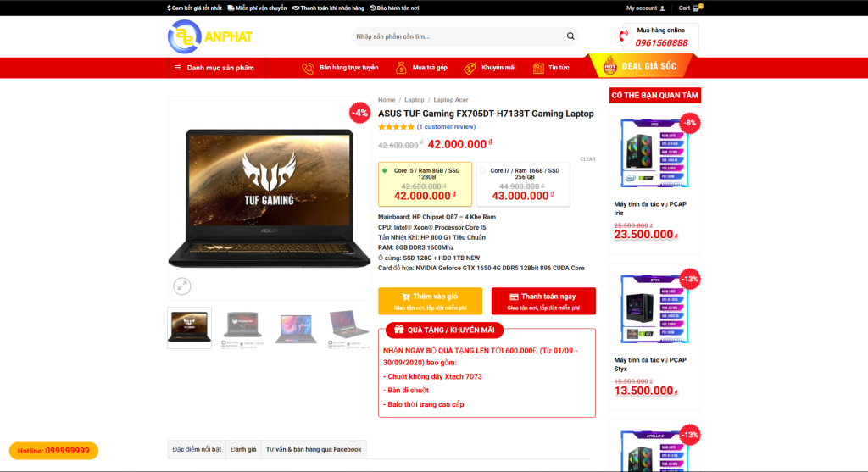The height and width of the screenshot is (472, 868).
Task: Select Core I7 / Ram 16GB variant
Action: pos(523,184)
